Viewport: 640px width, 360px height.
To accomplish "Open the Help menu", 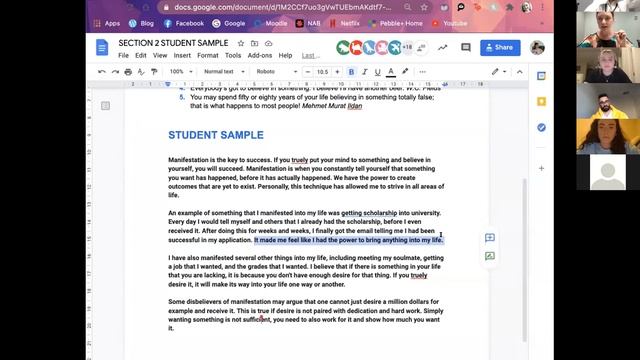I will tap(285, 56).
